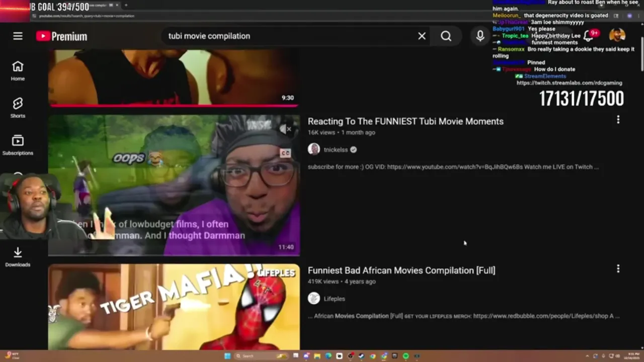Image resolution: width=644 pixels, height=362 pixels.
Task: Click the '419K views' text
Action: pos(323,282)
